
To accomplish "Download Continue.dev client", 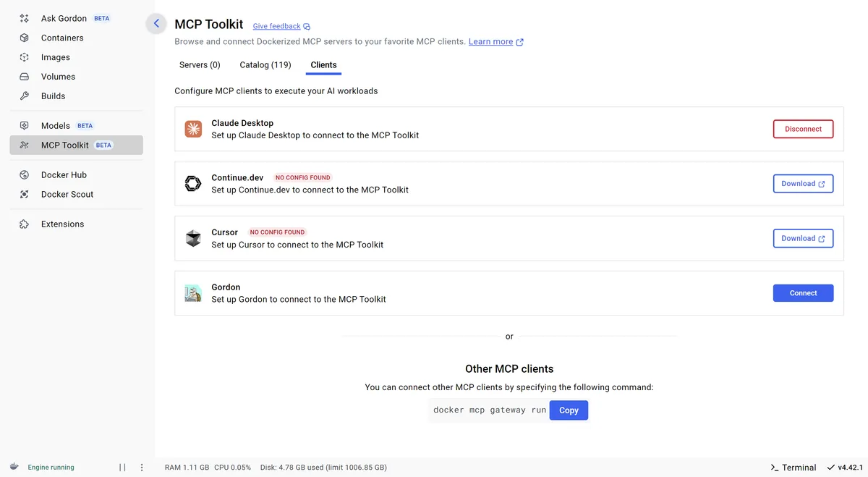I will coord(803,184).
